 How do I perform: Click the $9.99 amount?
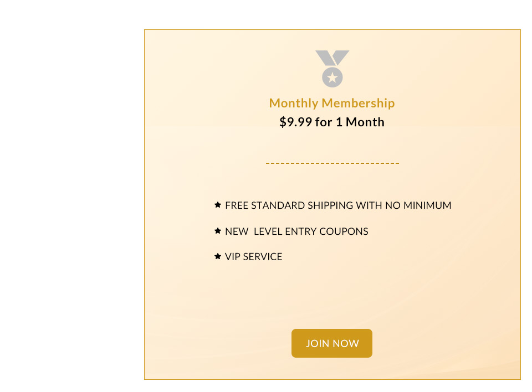[x=295, y=122]
